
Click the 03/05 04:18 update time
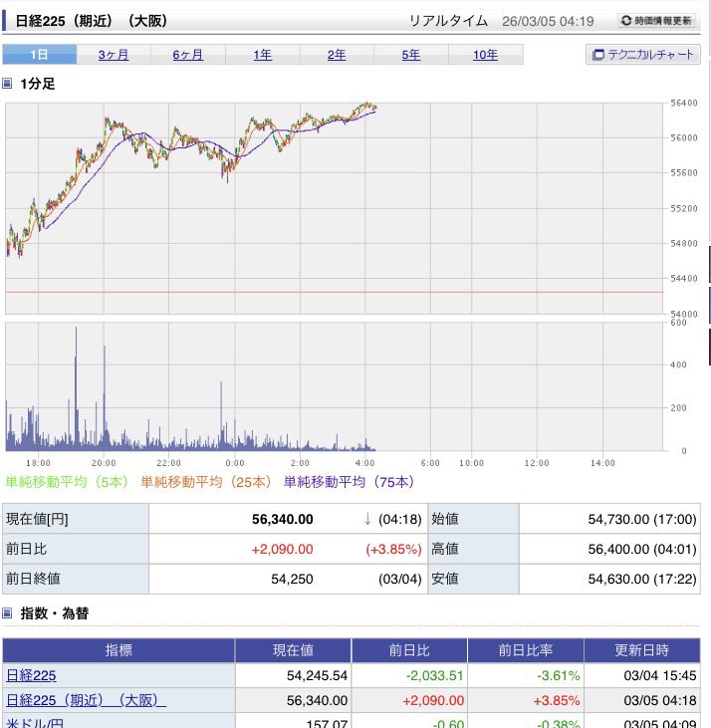click(660, 700)
